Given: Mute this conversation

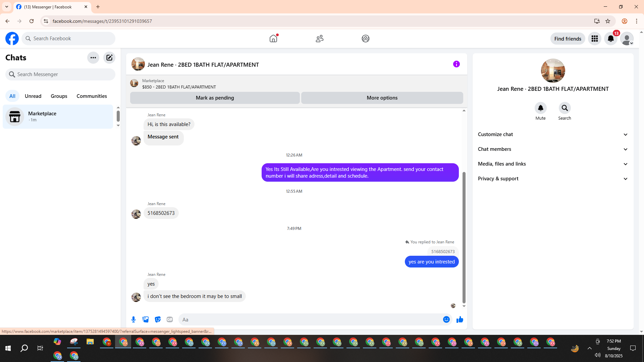Looking at the screenshot, I should coord(540,108).
